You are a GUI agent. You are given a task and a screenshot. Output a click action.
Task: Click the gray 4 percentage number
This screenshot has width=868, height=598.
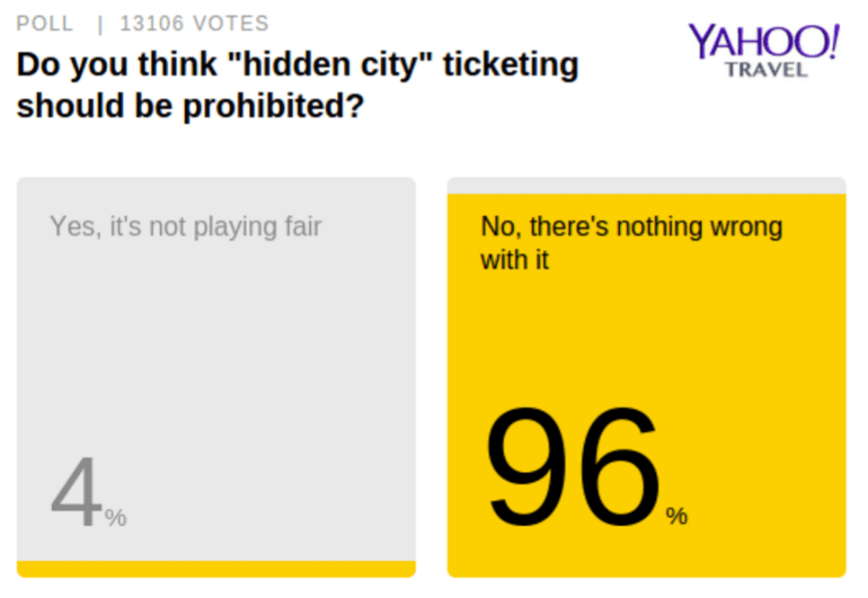[x=76, y=491]
